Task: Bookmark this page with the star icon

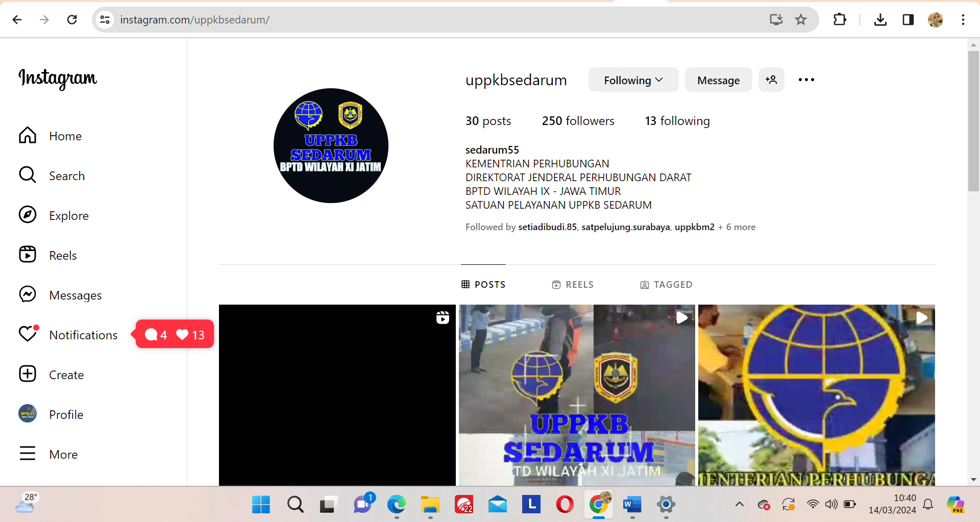Action: 800,20
